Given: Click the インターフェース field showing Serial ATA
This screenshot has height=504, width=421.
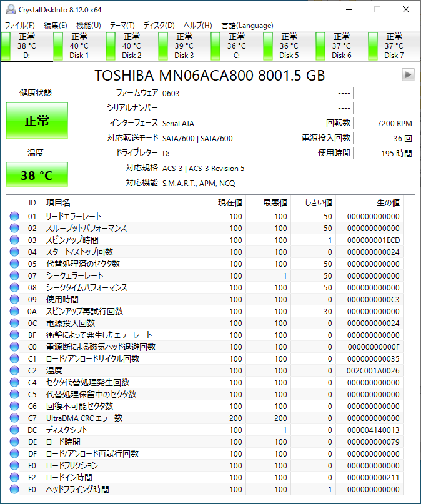Looking at the screenshot, I should click(x=216, y=123).
